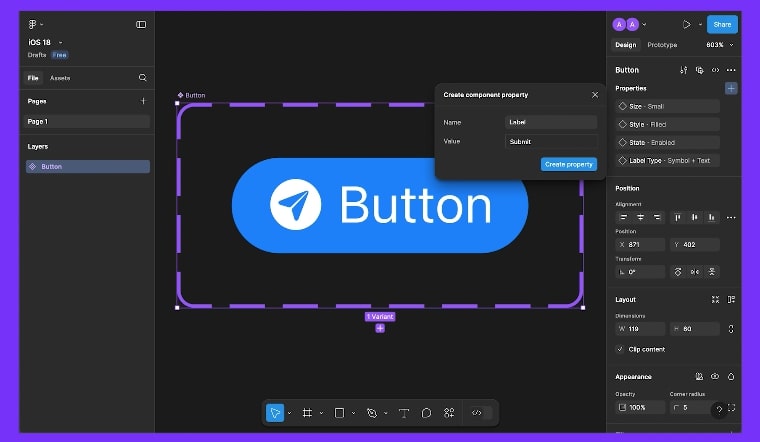Image resolution: width=760 pixels, height=442 pixels.
Task: Switch to the File tab
Action: coord(33,78)
